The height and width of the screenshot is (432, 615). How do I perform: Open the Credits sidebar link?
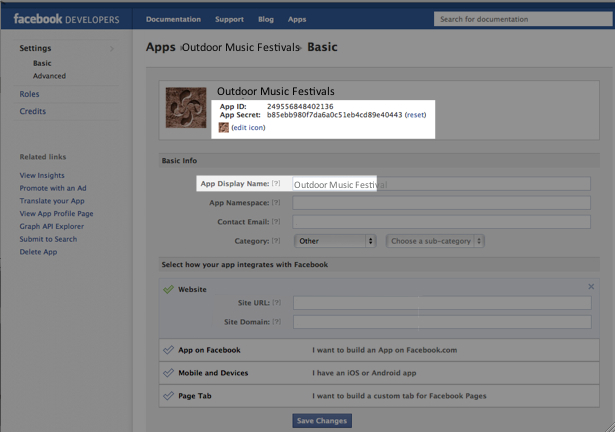point(33,111)
